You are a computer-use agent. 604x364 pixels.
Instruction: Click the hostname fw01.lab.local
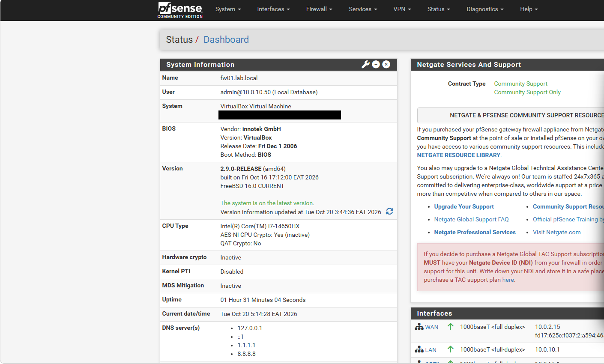tap(239, 78)
